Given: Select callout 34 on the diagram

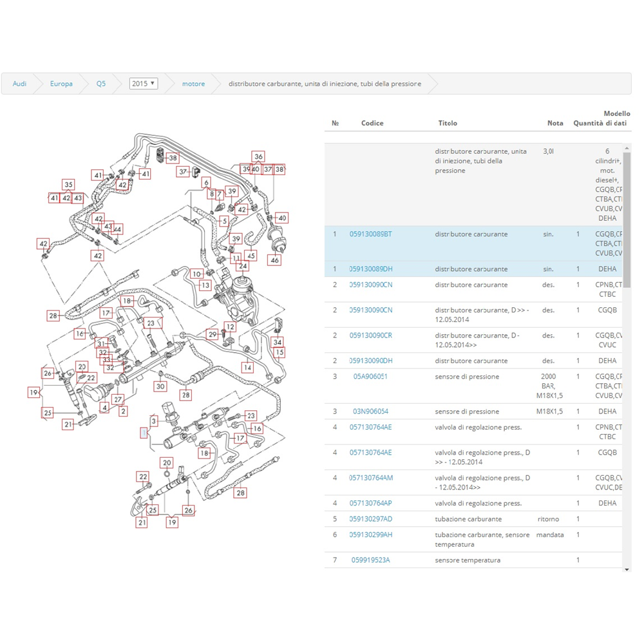Looking at the screenshot, I should [x=278, y=342].
